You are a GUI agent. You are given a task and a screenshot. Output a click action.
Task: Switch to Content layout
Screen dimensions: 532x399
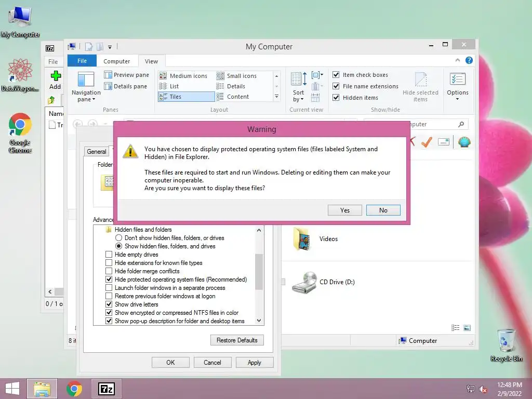coord(233,97)
